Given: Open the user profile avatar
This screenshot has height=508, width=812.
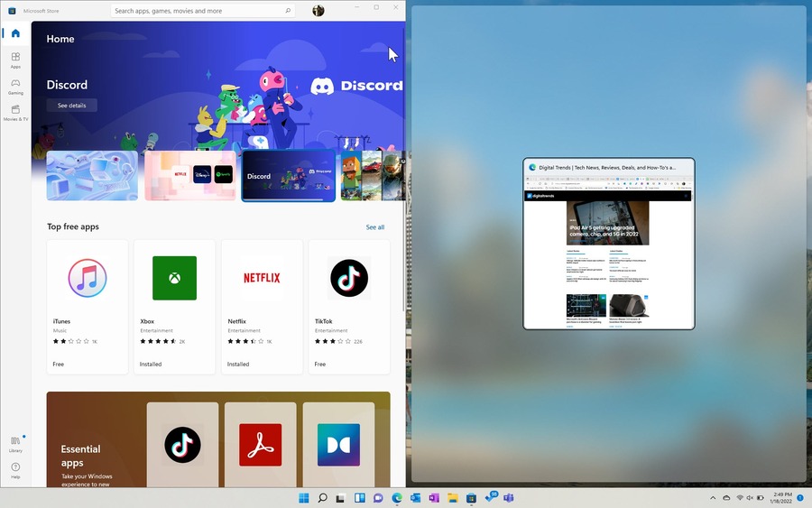Looking at the screenshot, I should pos(318,10).
